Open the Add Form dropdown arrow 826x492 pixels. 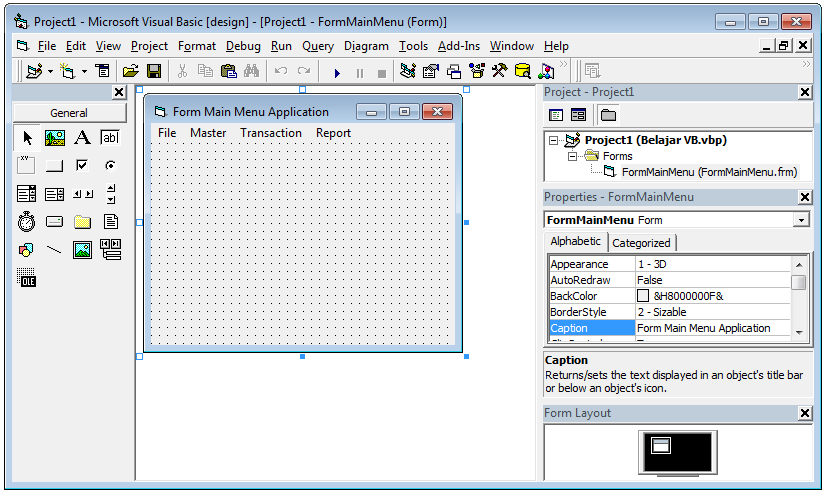(84, 71)
